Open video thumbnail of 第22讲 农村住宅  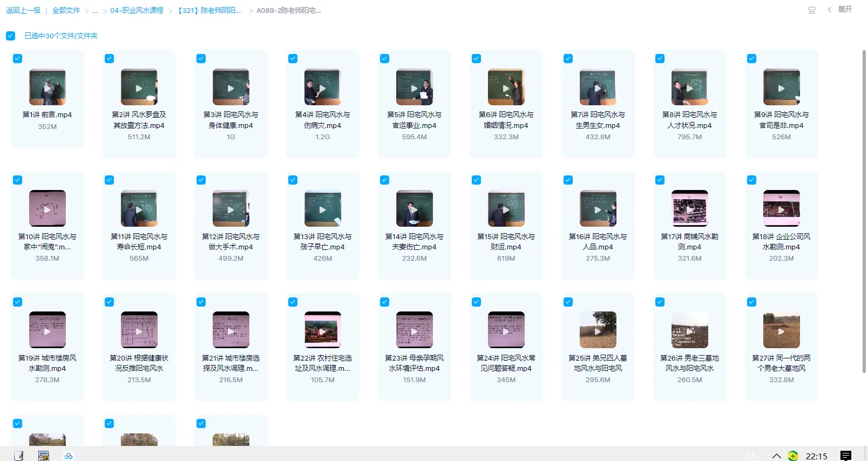click(323, 330)
